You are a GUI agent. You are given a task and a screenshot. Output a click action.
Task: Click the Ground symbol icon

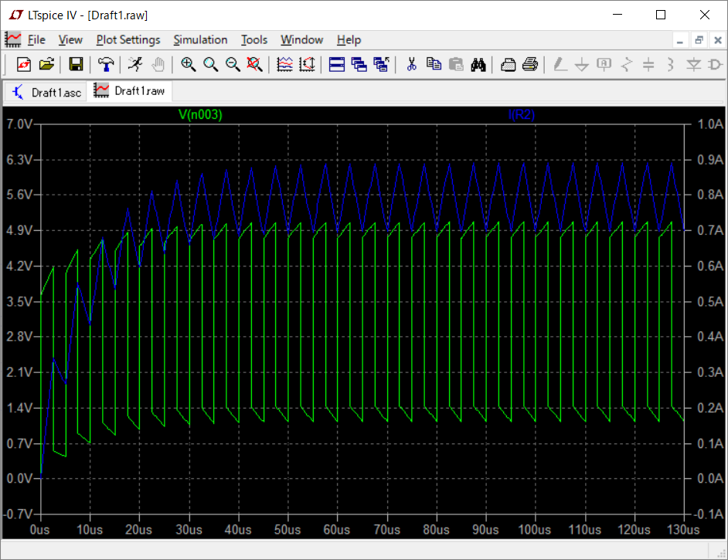tap(582, 64)
